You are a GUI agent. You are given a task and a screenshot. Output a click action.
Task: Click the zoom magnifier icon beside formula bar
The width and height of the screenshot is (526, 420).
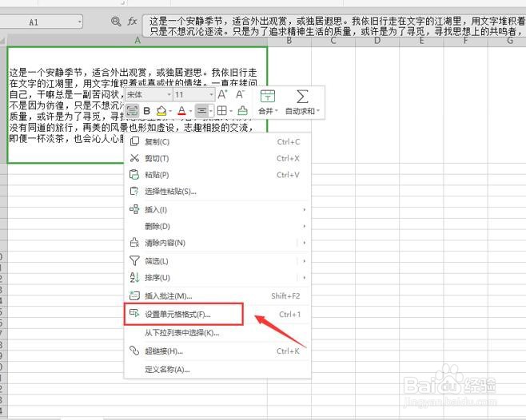pos(116,22)
